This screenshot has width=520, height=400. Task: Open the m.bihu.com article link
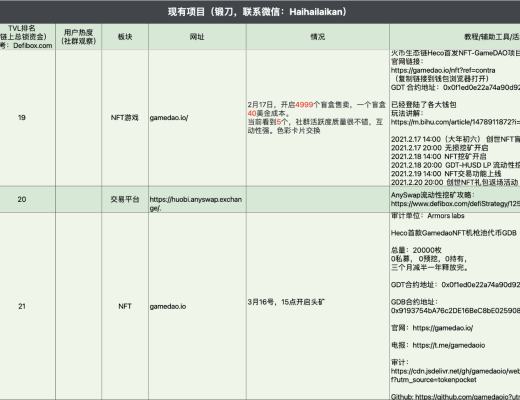click(455, 122)
